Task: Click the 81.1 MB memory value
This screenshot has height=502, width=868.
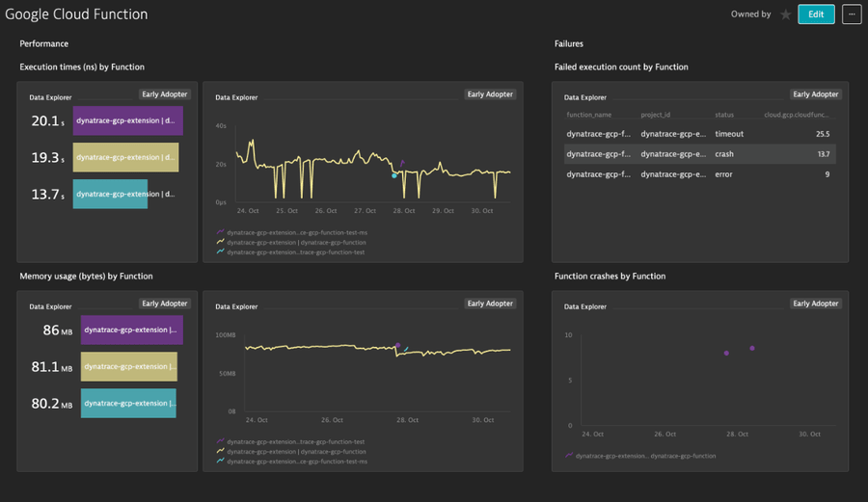Action: pyautogui.click(x=52, y=366)
